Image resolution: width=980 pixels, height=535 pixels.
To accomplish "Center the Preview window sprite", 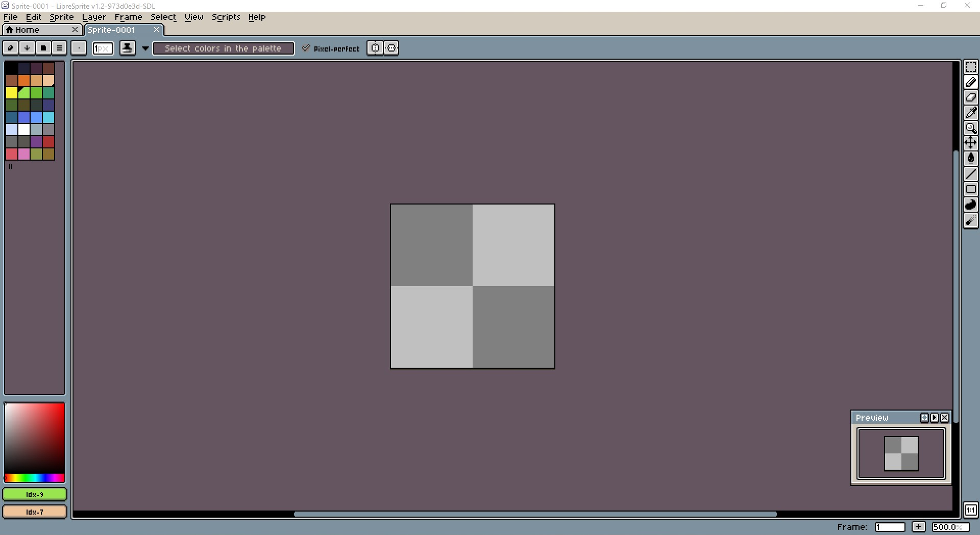I will click(924, 417).
